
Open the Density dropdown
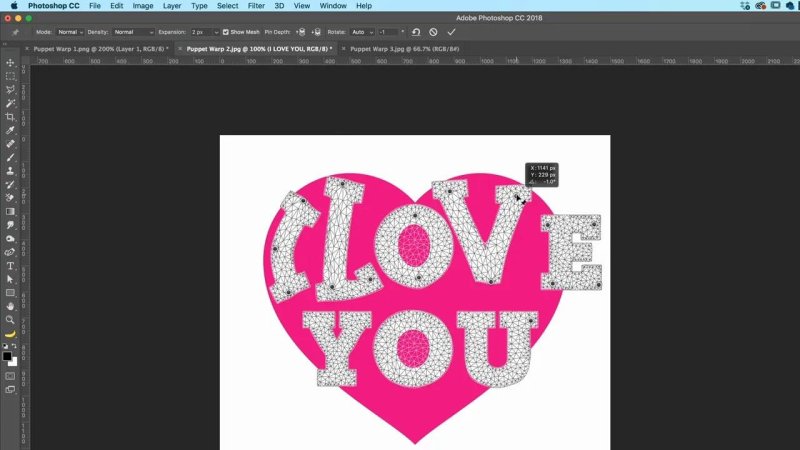coord(133,32)
